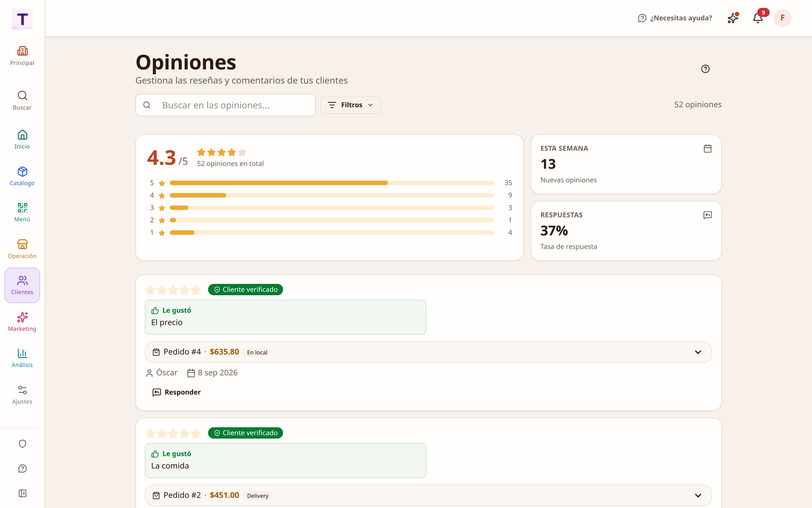Click the Le gustó El precio box
812x508 pixels.
(x=286, y=317)
